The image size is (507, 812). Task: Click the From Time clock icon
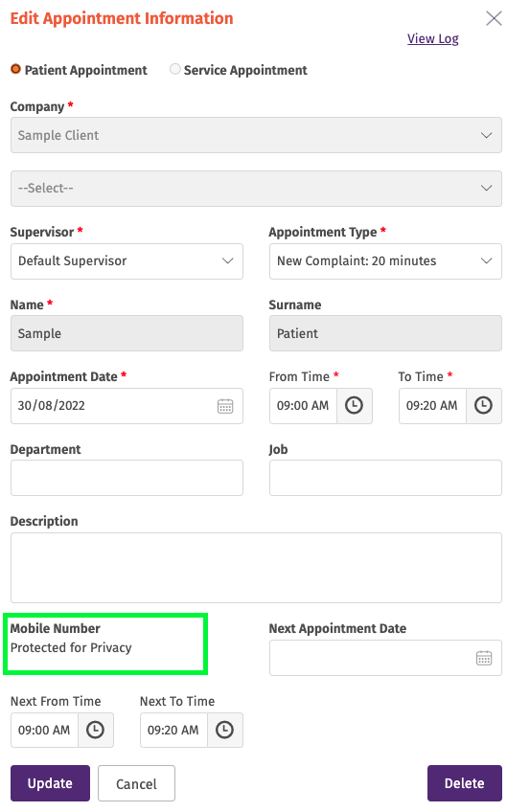(355, 405)
